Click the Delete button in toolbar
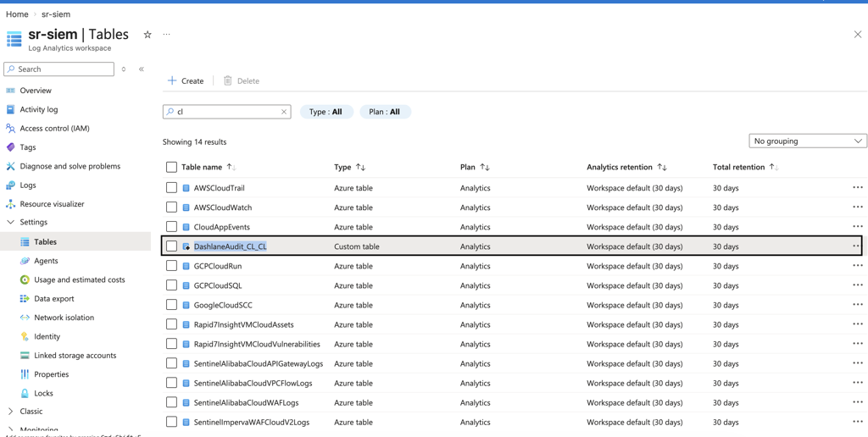Image resolution: width=868 pixels, height=437 pixels. pyautogui.click(x=242, y=80)
